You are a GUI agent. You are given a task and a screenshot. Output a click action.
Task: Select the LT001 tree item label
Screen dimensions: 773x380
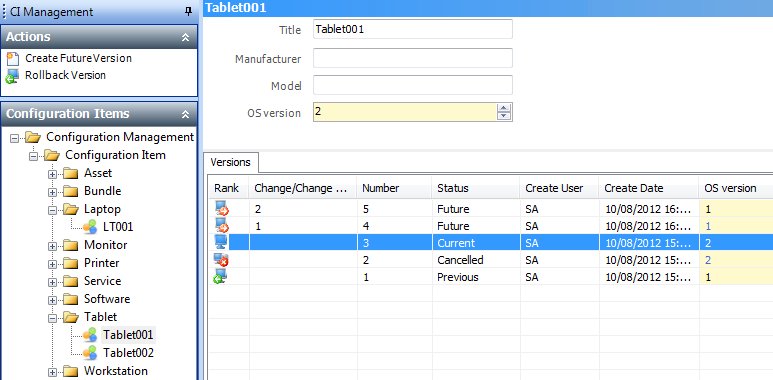(118, 227)
